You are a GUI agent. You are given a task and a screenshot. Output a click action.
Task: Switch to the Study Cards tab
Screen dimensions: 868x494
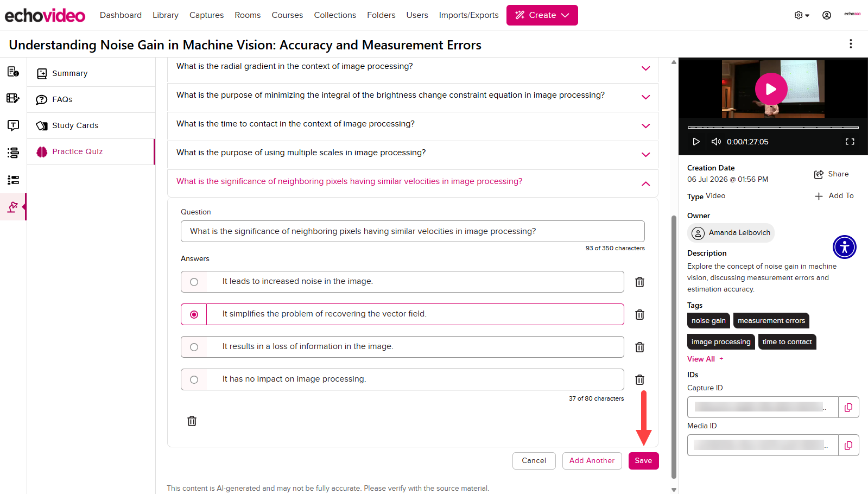pos(91,125)
